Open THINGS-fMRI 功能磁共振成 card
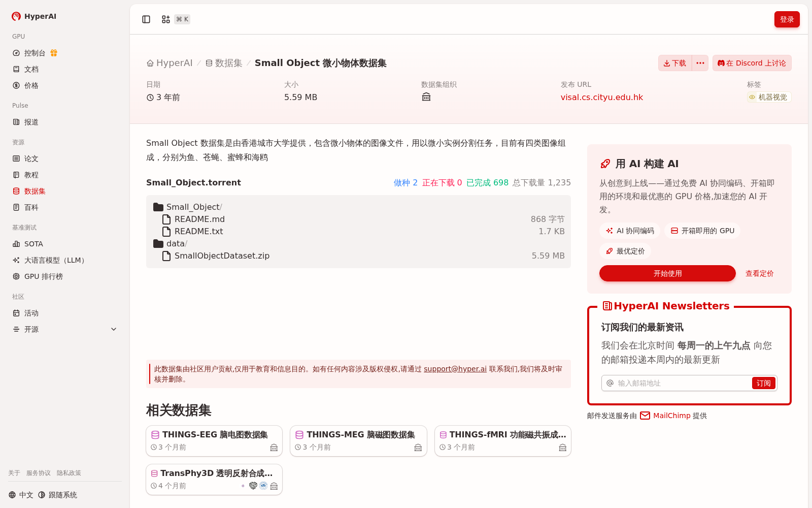Viewport: 812px width, 508px height. click(503, 440)
